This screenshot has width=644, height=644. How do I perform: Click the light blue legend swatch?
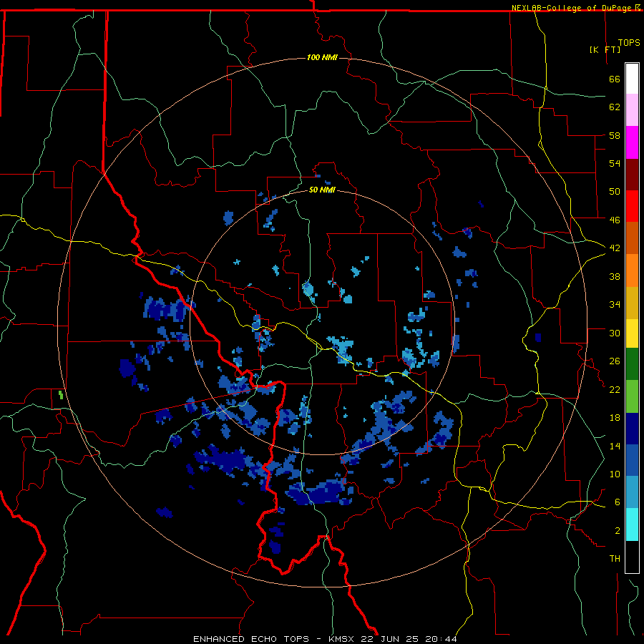[632, 492]
